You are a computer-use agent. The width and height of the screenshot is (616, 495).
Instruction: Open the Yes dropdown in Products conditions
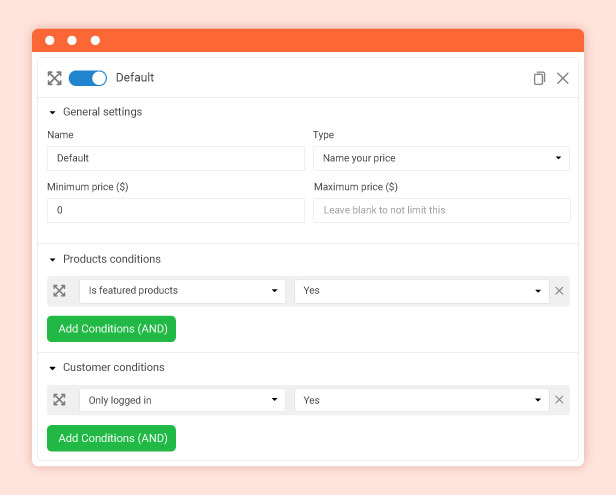point(421,291)
